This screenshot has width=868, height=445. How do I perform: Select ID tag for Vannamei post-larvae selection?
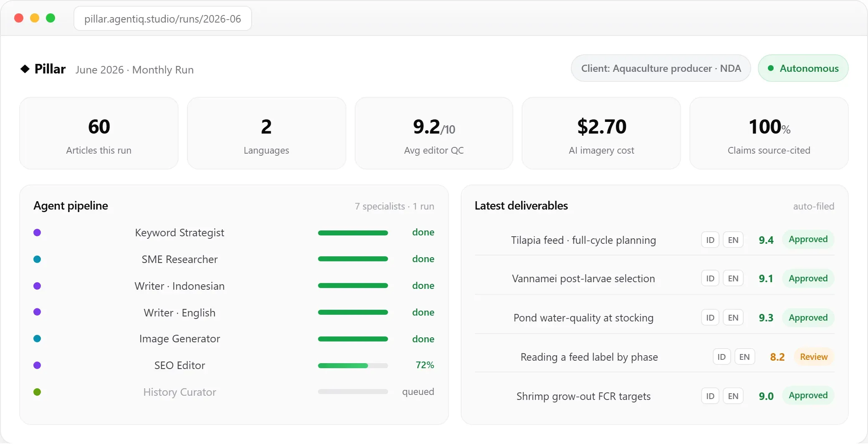(x=710, y=278)
